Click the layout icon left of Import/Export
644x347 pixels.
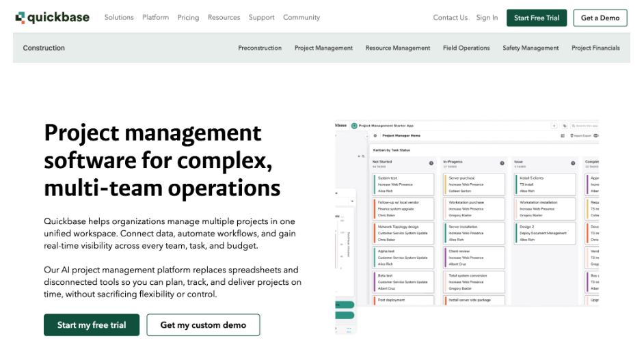tap(563, 136)
